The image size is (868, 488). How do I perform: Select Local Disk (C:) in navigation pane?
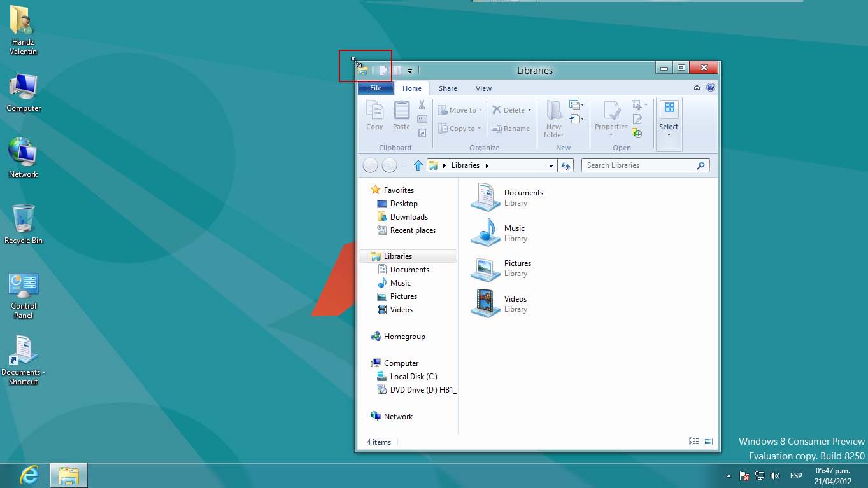[413, 377]
